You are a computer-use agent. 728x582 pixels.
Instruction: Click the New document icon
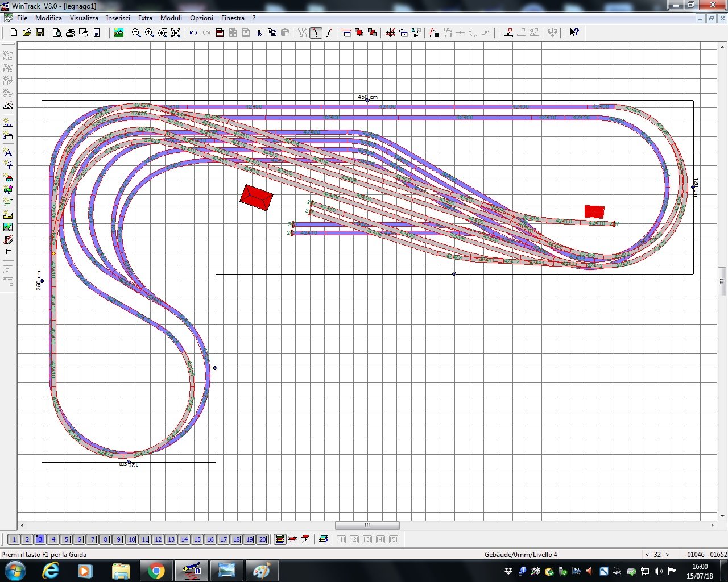tap(14, 33)
